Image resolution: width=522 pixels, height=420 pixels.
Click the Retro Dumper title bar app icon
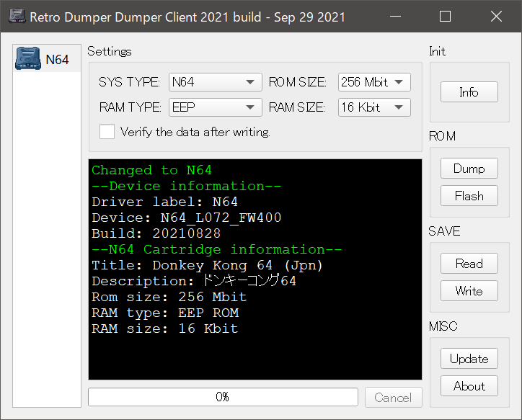coord(17,16)
